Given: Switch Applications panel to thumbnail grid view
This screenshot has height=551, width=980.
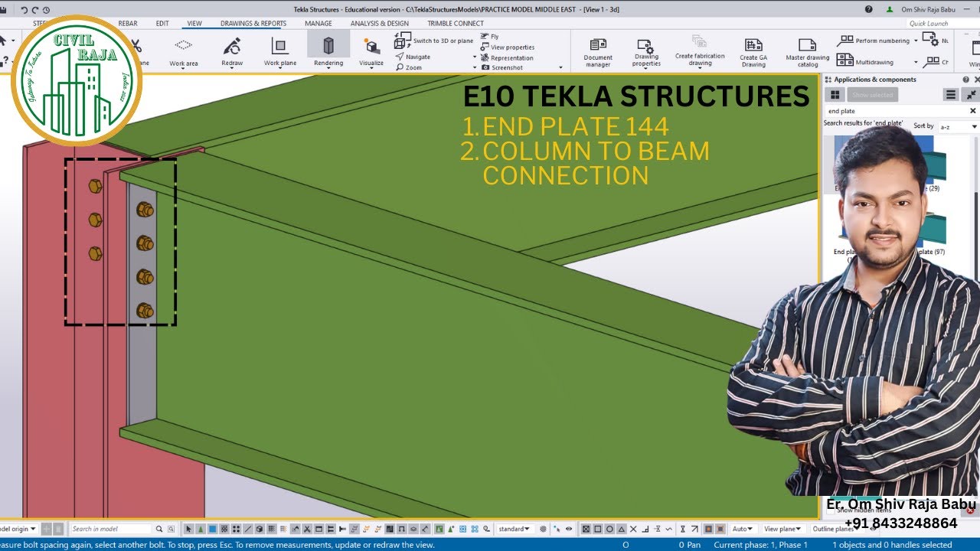Looking at the screenshot, I should (x=835, y=95).
